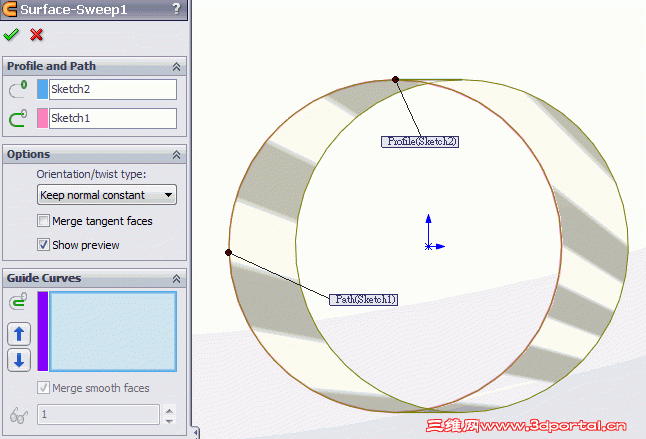Toggle Merge smooth faces checkbox
646x439 pixels.
[x=43, y=388]
